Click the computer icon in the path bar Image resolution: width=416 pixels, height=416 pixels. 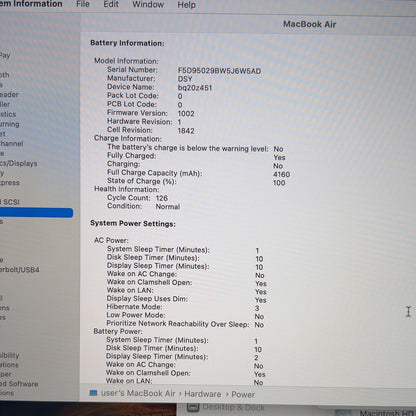[94, 393]
